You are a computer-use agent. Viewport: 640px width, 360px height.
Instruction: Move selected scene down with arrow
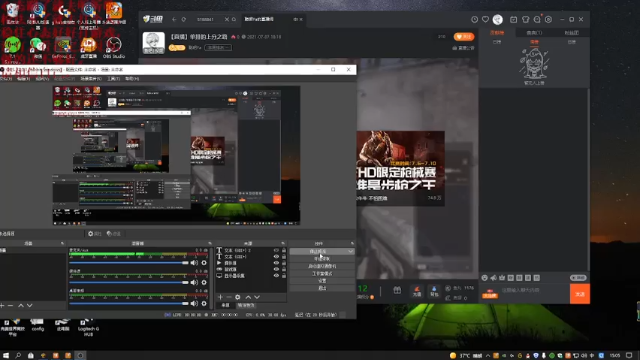click(x=29, y=305)
